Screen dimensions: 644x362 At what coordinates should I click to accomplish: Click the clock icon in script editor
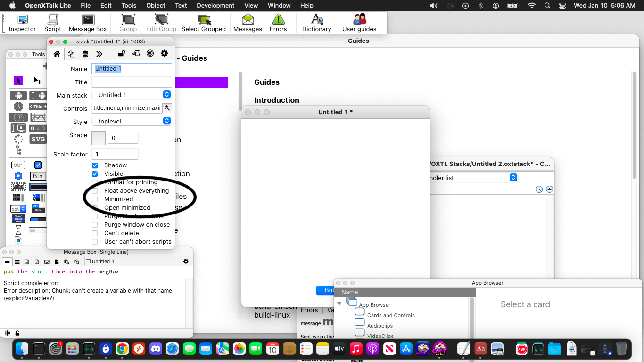pos(539,189)
